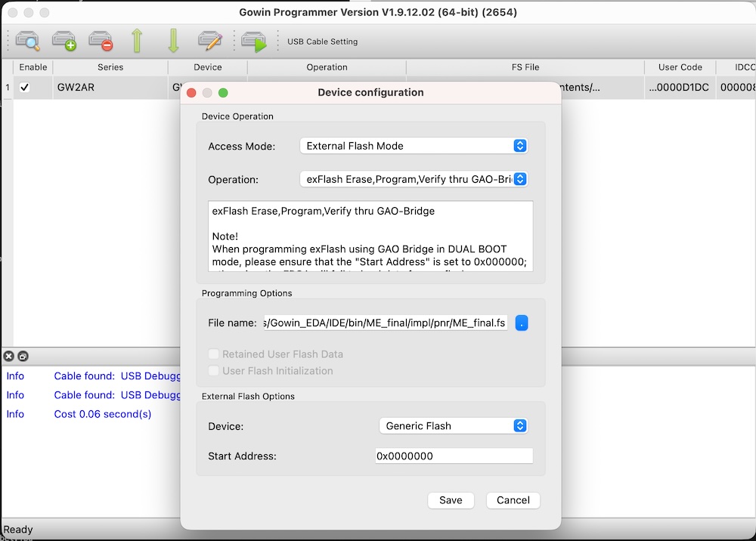This screenshot has height=541, width=756.
Task: Expand the External Flash Device dropdown
Action: tap(453, 426)
